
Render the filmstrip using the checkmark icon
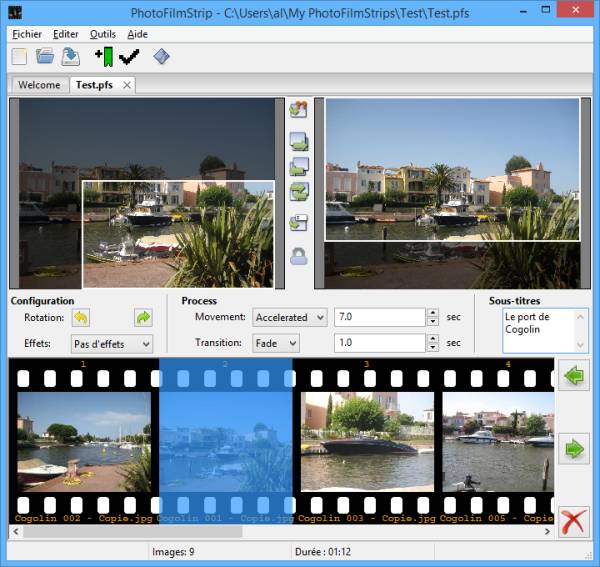coord(129,57)
